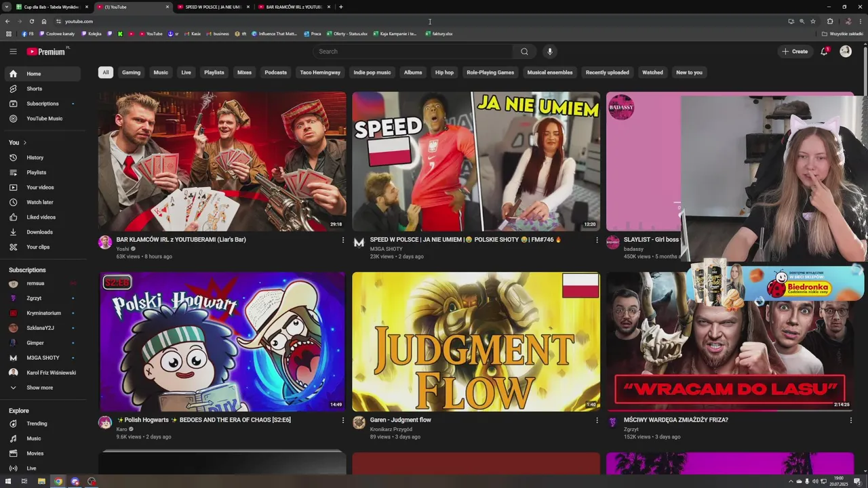Open Chrome extensions puzzle icon
Image resolution: width=868 pixels, height=488 pixels.
pyautogui.click(x=830, y=21)
